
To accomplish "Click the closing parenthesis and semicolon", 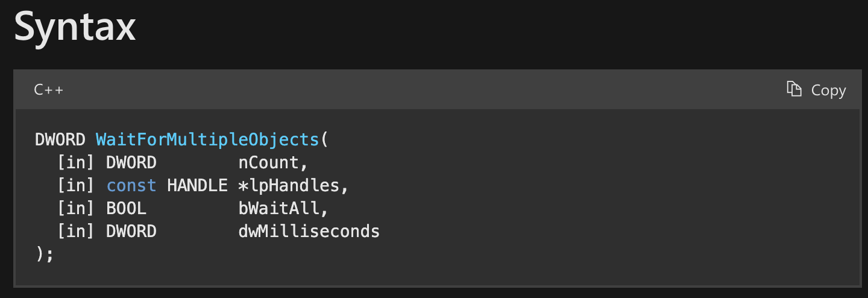I will point(45,254).
